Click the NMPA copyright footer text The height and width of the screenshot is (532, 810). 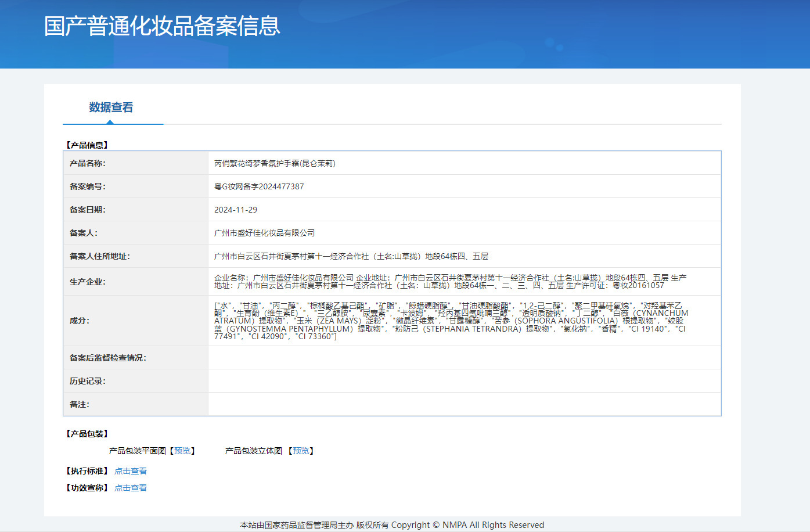pyautogui.click(x=392, y=525)
